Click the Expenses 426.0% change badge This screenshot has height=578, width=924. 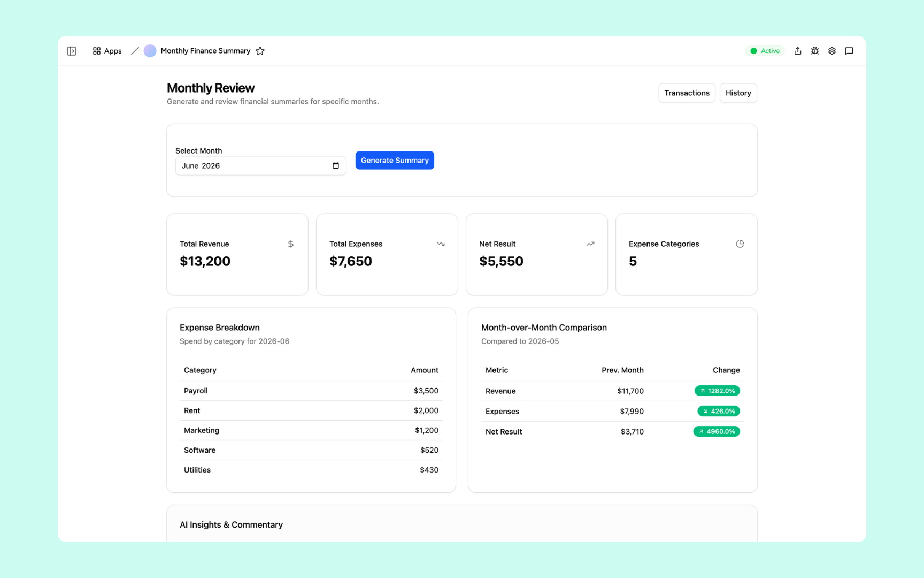pyautogui.click(x=719, y=411)
